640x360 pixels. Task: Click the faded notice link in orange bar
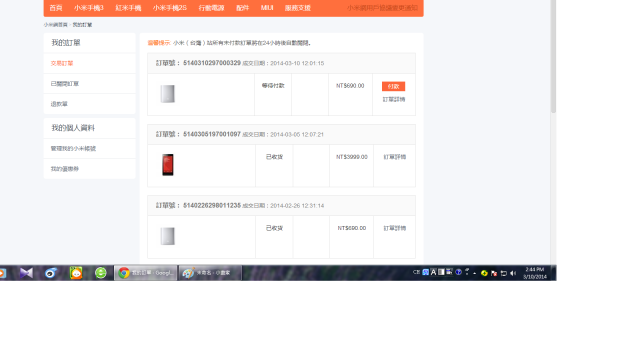(382, 8)
